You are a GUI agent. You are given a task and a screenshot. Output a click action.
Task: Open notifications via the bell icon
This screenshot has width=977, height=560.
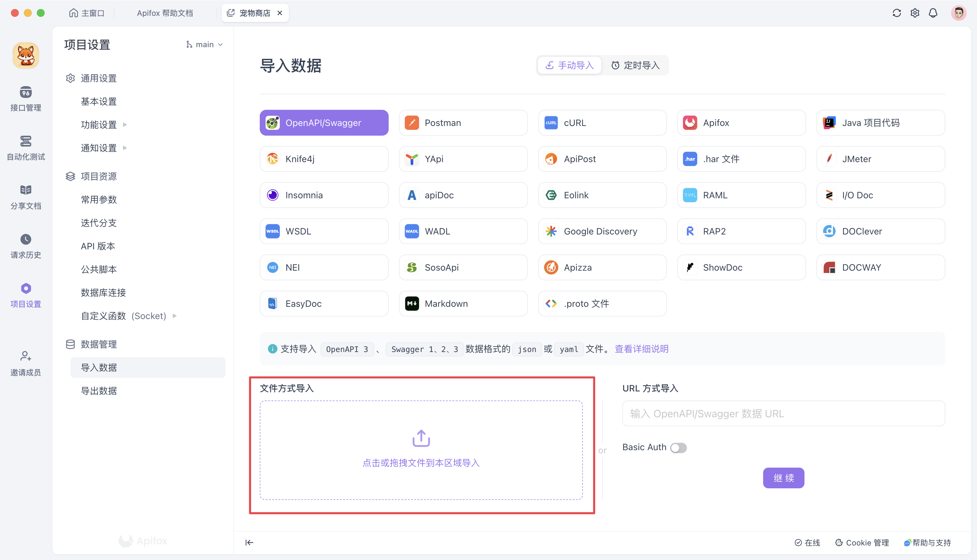(x=933, y=13)
